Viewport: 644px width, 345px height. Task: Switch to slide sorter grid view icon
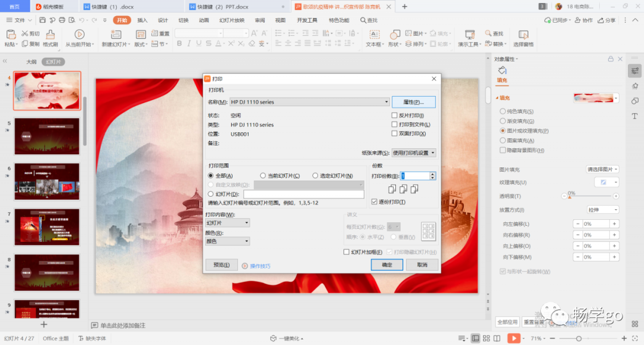click(x=487, y=338)
